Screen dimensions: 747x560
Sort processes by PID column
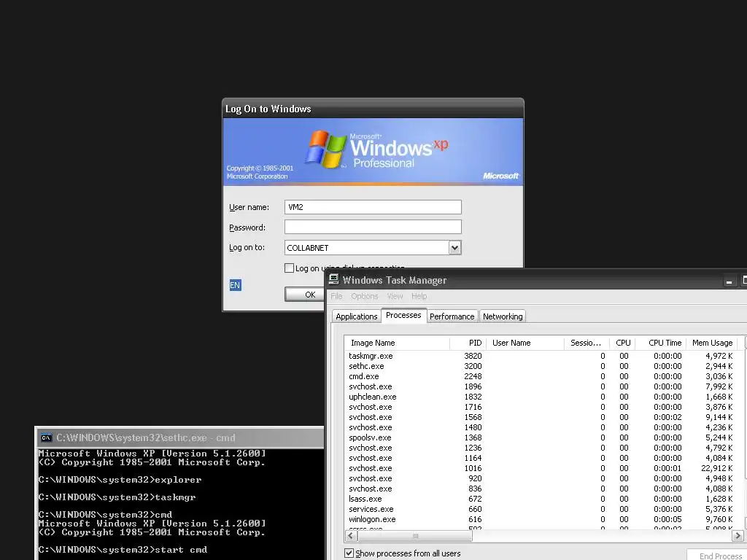468,343
